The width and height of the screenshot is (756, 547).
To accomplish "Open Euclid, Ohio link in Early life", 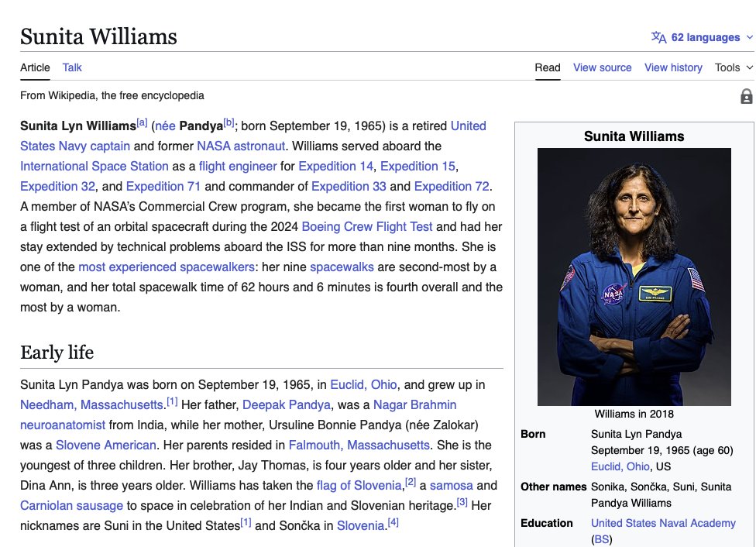I will tap(363, 385).
